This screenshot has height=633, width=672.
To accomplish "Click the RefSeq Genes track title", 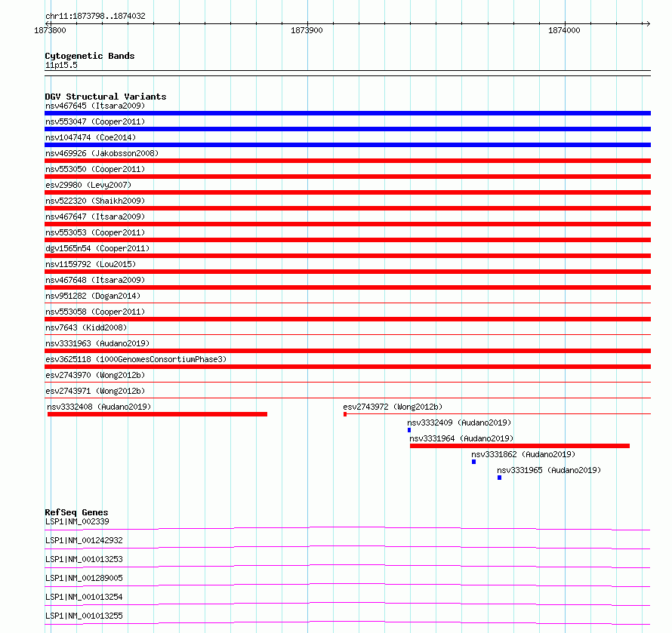I will (x=76, y=512).
